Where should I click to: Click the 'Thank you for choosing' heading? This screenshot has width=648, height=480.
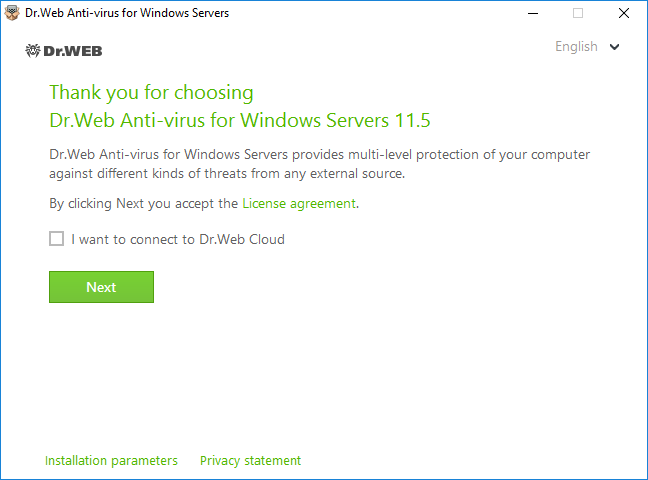[x=151, y=92]
